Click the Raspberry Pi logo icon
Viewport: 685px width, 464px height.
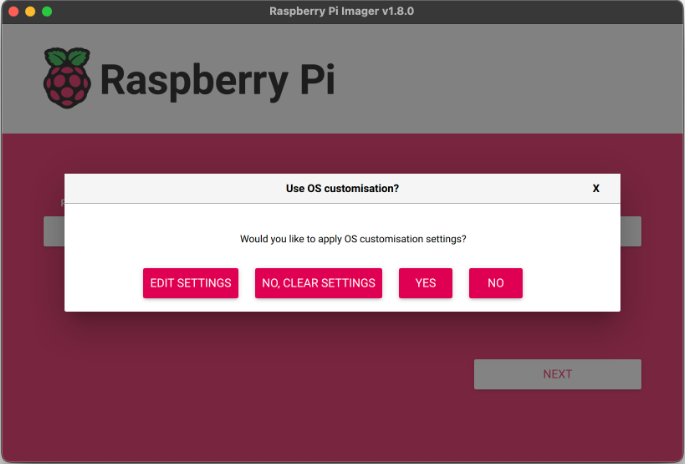67,78
